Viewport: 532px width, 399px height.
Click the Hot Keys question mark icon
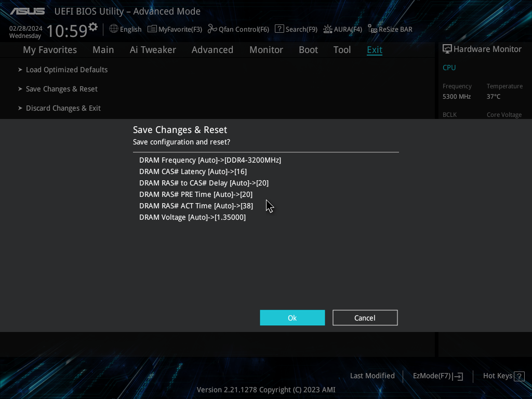point(518,376)
